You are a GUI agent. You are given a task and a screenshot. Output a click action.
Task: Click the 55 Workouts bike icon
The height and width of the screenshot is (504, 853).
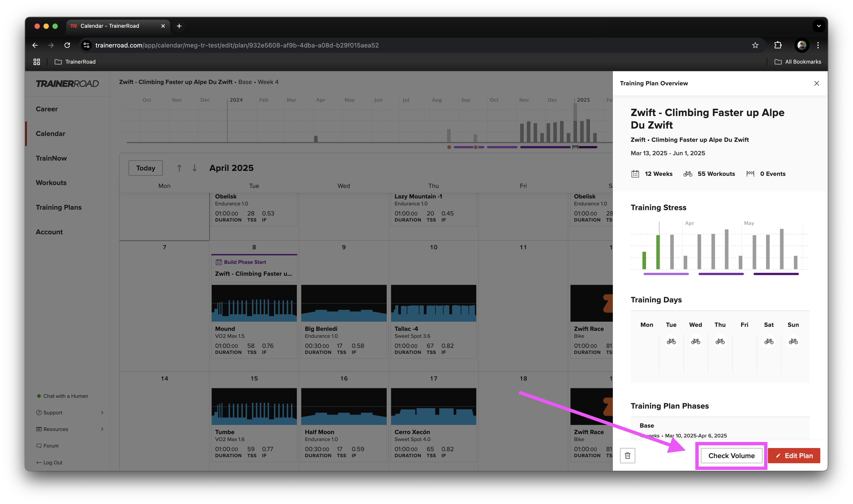coord(688,174)
